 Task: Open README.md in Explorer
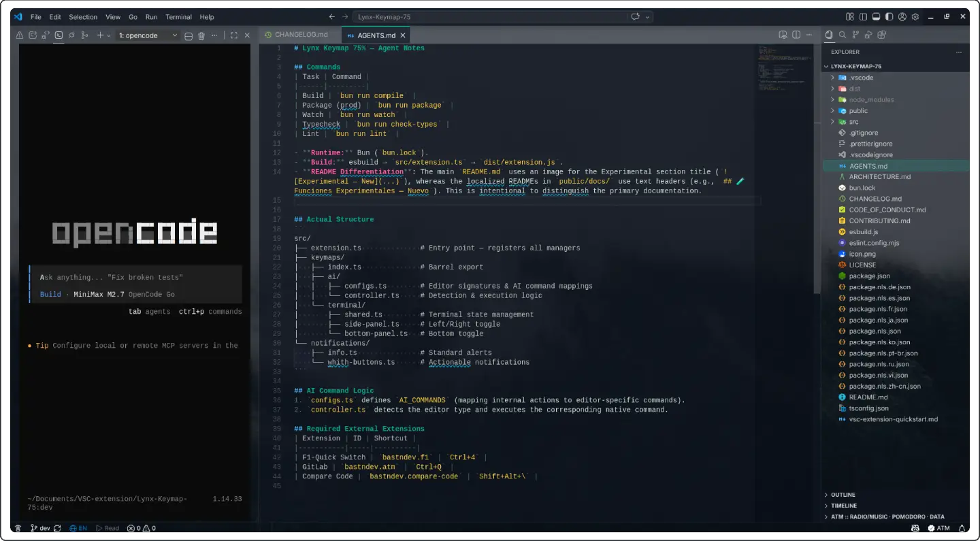pos(896,397)
